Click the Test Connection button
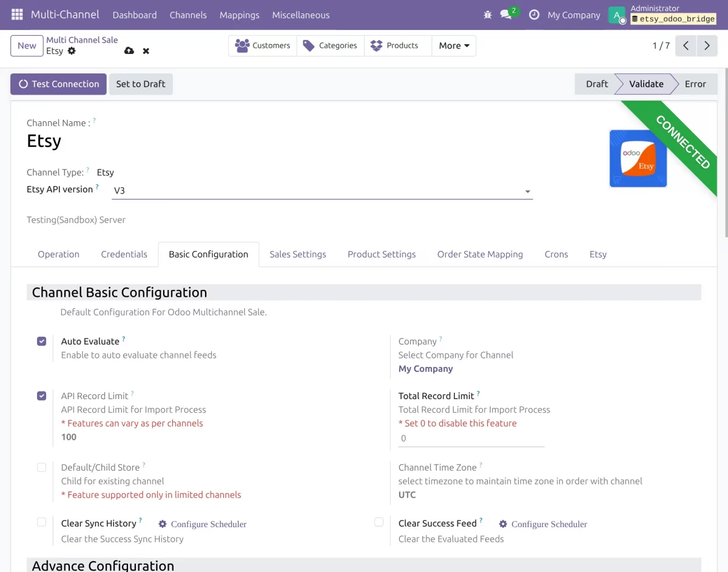Viewport: 728px width, 572px height. pyautogui.click(x=58, y=84)
